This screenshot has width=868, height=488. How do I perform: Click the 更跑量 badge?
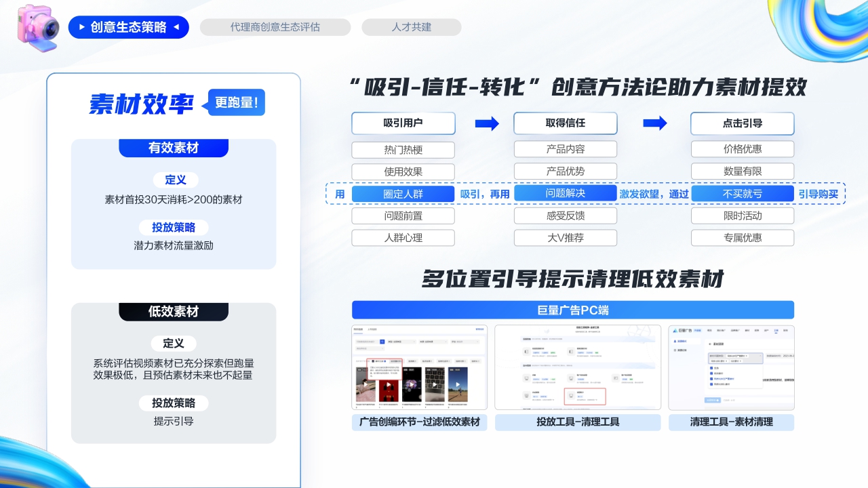click(236, 102)
